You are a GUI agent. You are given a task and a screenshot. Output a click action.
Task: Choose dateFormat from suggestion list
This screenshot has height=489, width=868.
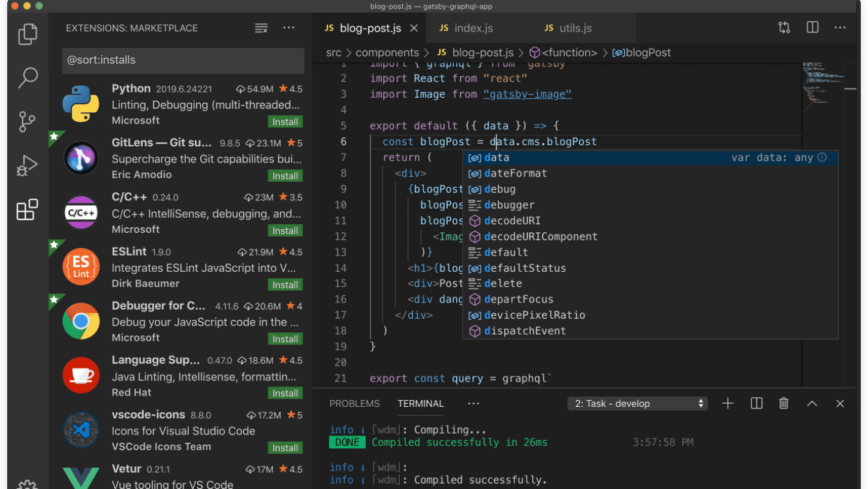[x=650, y=173]
